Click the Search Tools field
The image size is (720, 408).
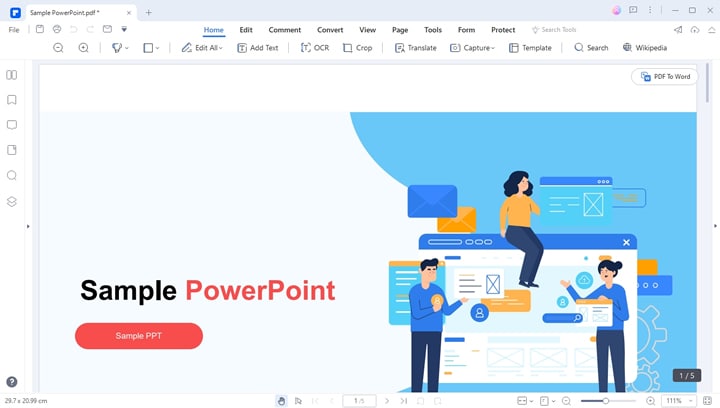554,30
